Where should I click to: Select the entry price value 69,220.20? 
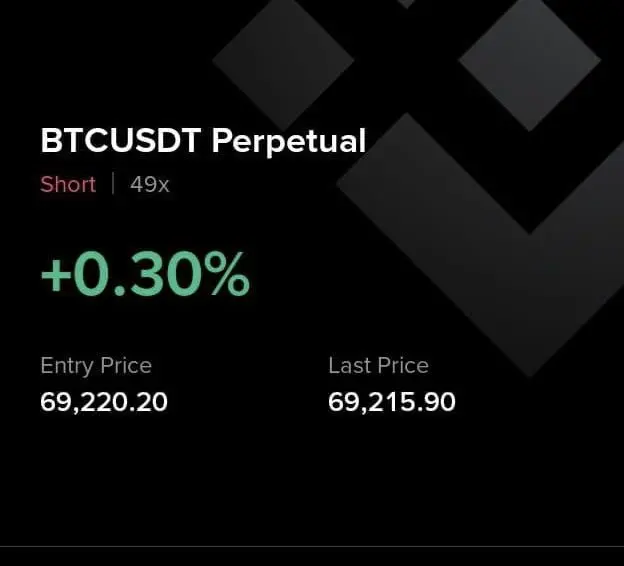click(104, 402)
